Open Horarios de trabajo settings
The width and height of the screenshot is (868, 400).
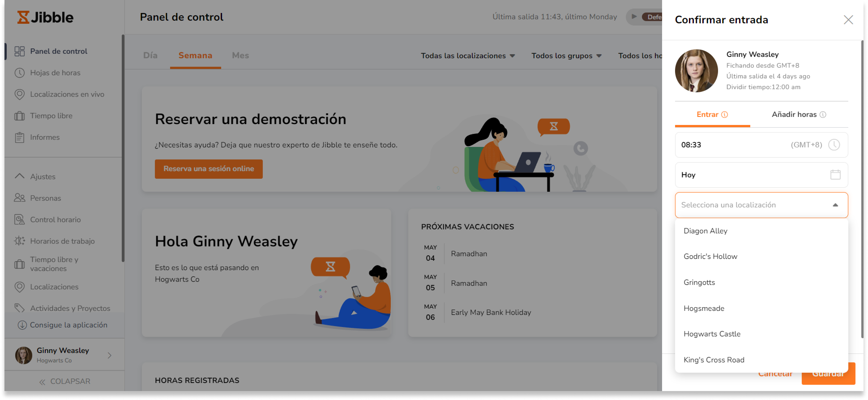pyautogui.click(x=62, y=241)
